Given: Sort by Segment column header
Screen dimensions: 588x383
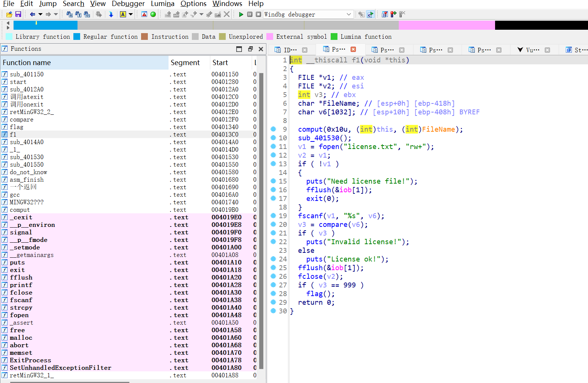Looking at the screenshot, I should 189,63.
